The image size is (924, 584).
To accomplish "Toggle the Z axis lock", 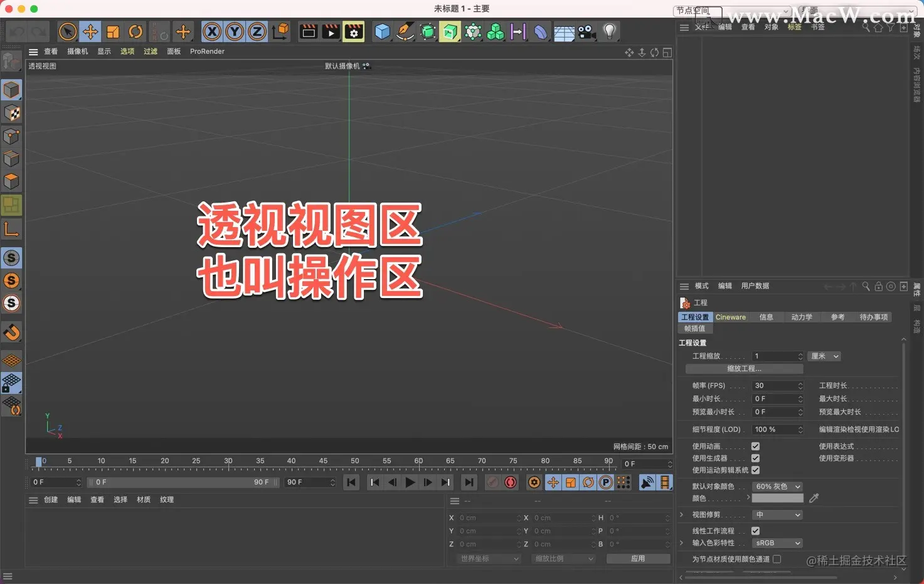I will coord(257,31).
